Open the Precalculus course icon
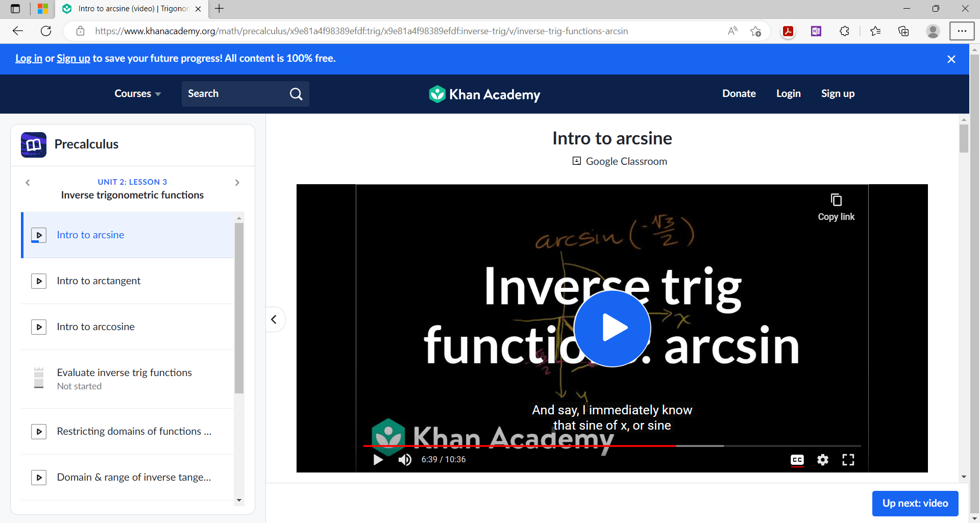 (34, 145)
